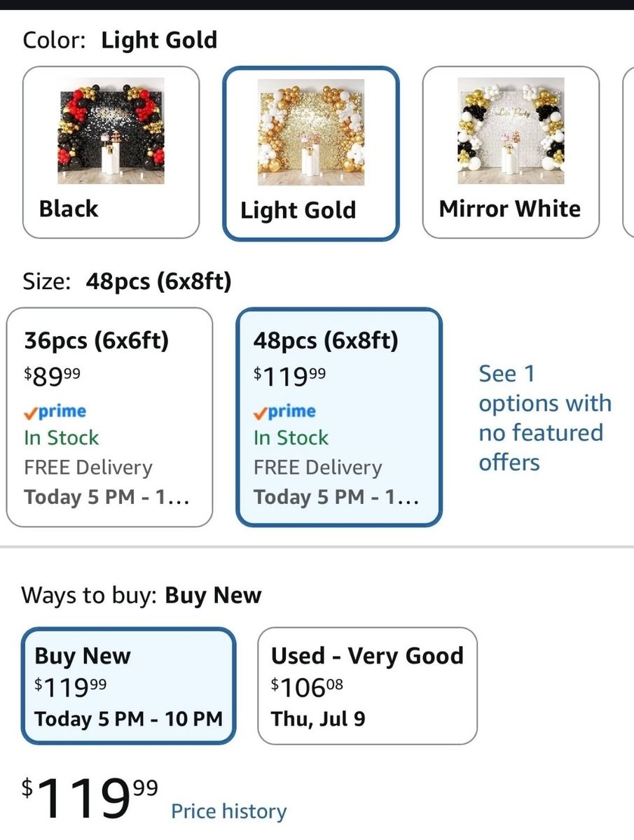Screen dimensions: 634x840
Task: Click the Prime logo in 48pcs card
Action: pyautogui.click(x=285, y=412)
